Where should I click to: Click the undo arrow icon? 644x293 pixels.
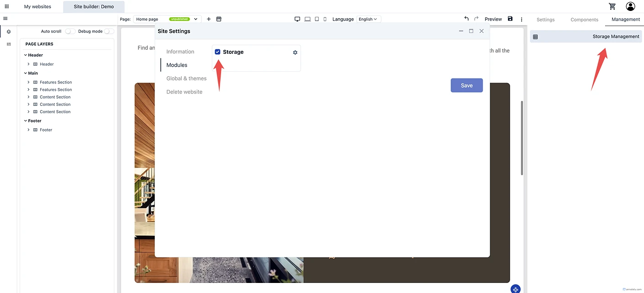466,19
